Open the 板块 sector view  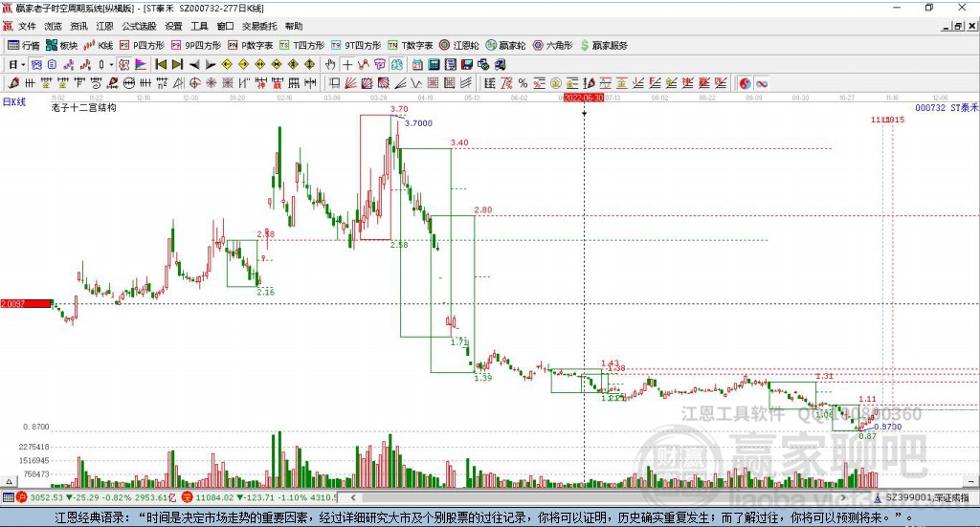(61, 45)
